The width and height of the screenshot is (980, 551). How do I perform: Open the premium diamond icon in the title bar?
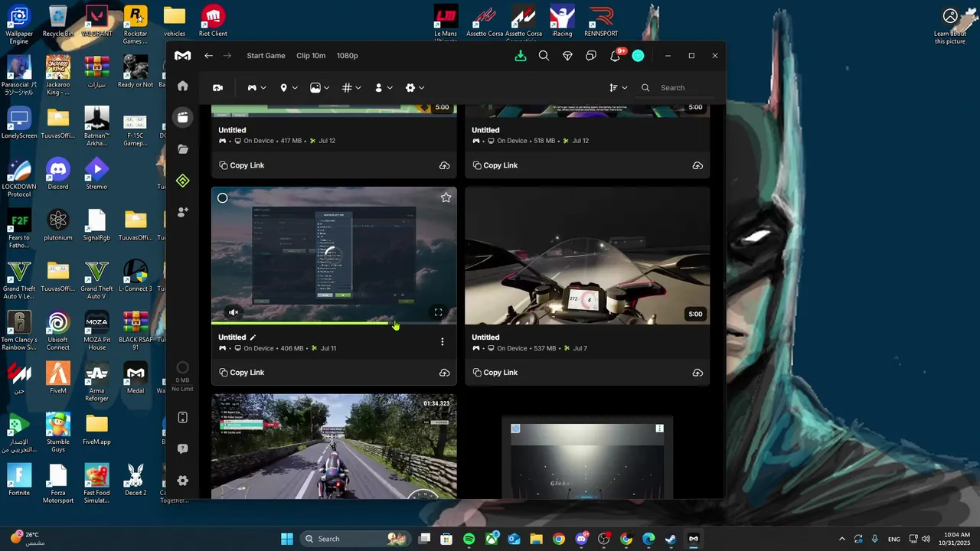(x=567, y=56)
